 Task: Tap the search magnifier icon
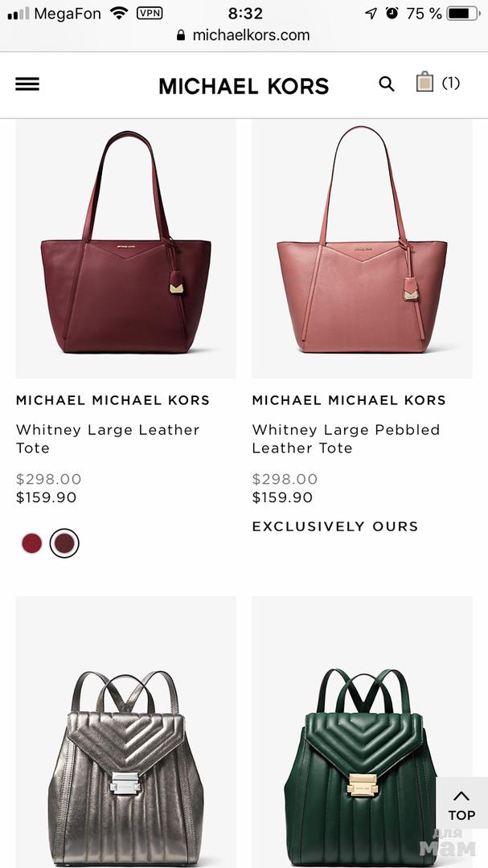click(387, 84)
